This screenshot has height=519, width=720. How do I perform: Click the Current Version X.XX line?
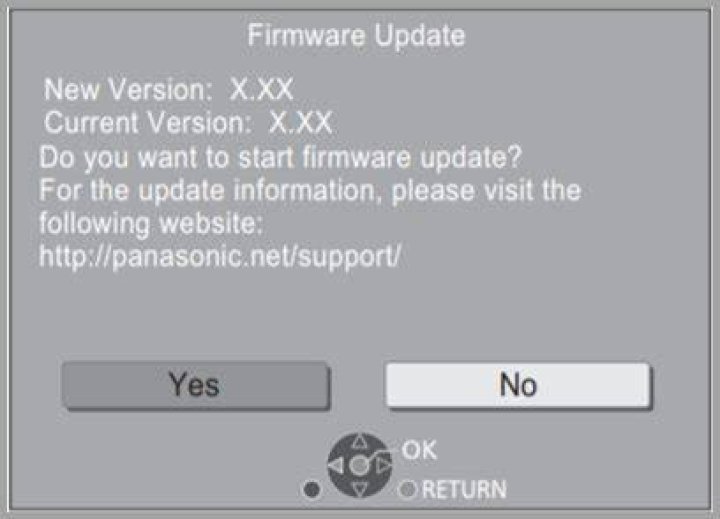188,123
